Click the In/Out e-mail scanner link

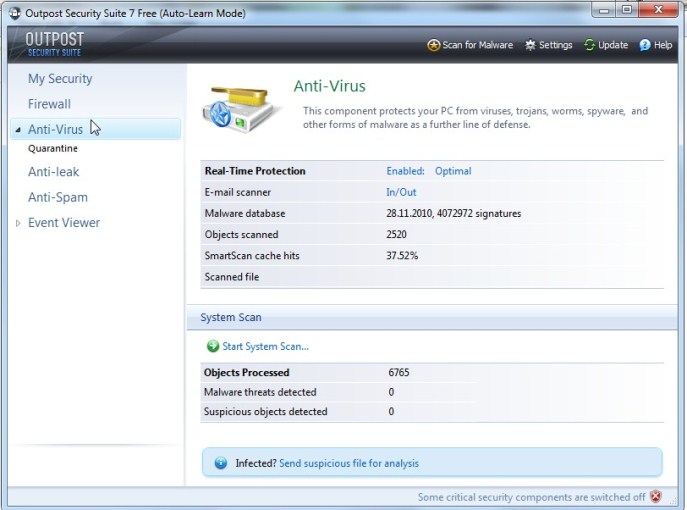pos(401,192)
